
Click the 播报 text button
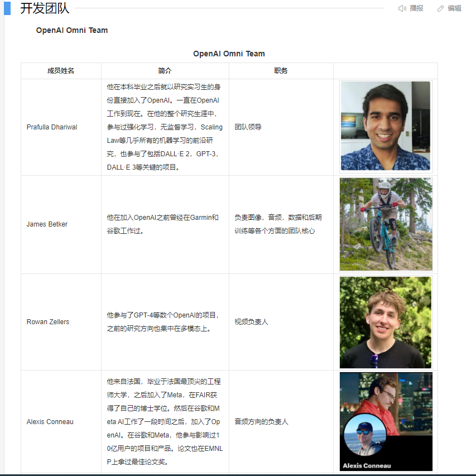pyautogui.click(x=416, y=8)
